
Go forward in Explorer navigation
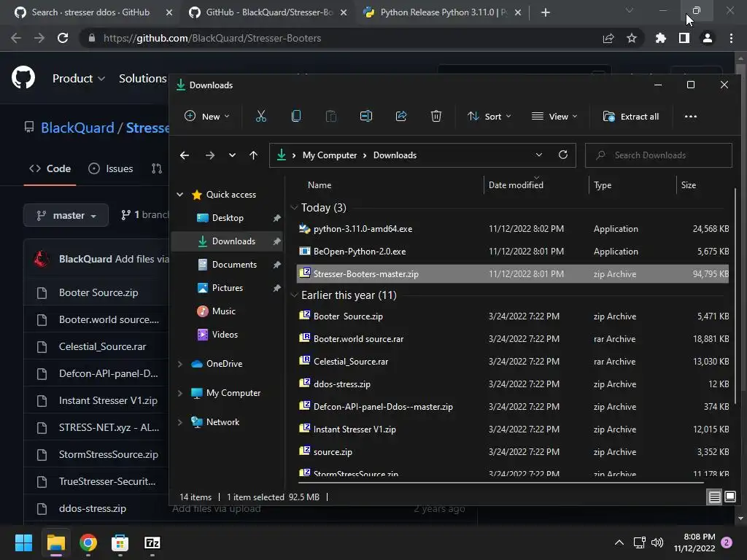[209, 155]
